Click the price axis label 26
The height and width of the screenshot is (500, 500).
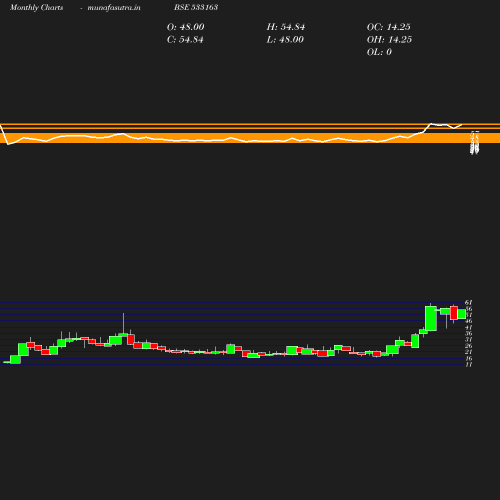pos(469,346)
